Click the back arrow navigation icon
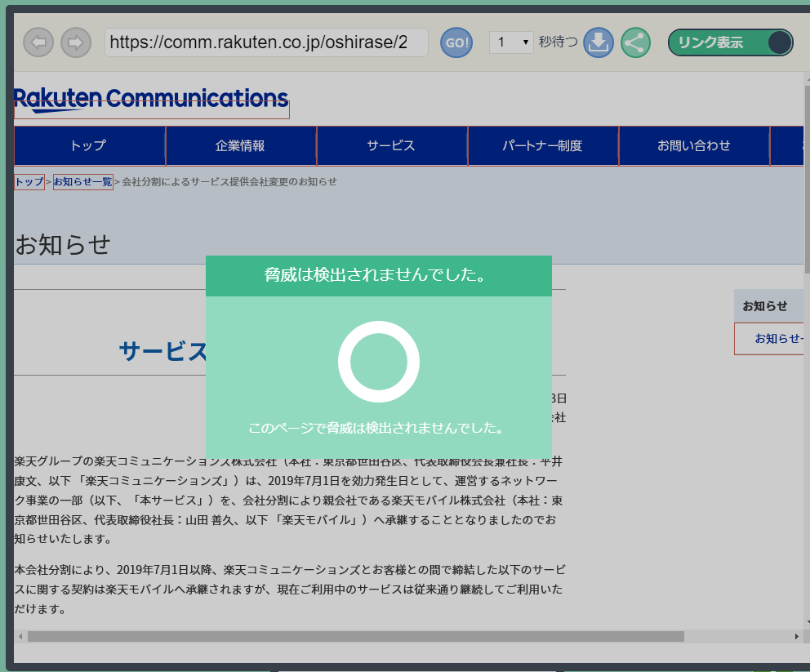810x672 pixels. (38, 42)
